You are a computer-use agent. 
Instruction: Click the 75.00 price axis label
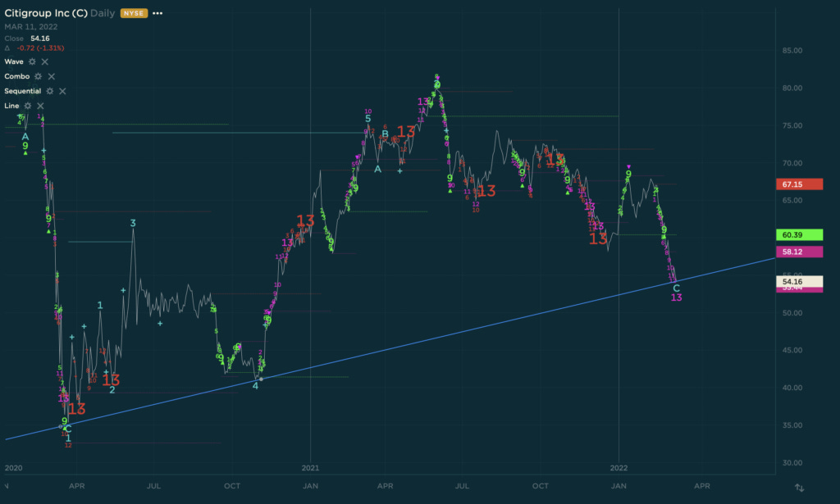coord(792,125)
